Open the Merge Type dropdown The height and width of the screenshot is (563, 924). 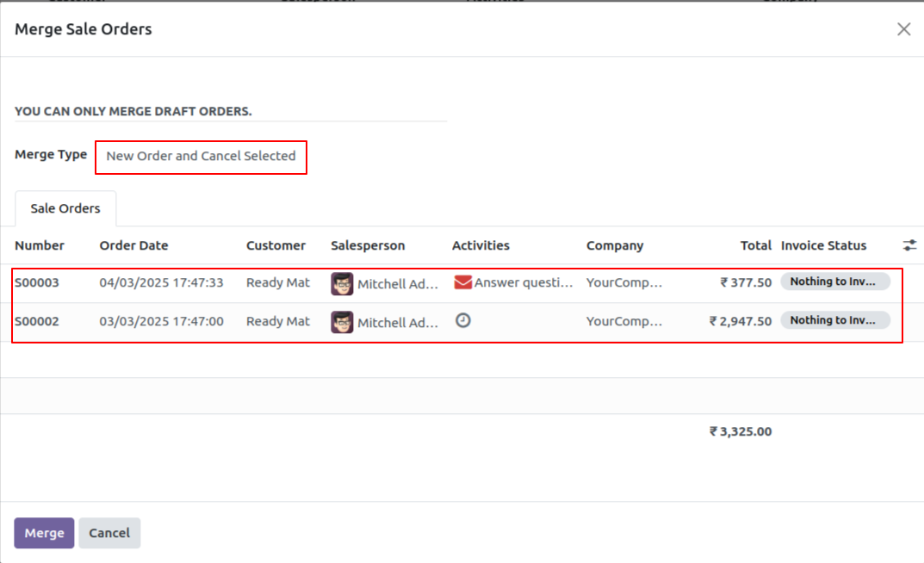point(200,158)
